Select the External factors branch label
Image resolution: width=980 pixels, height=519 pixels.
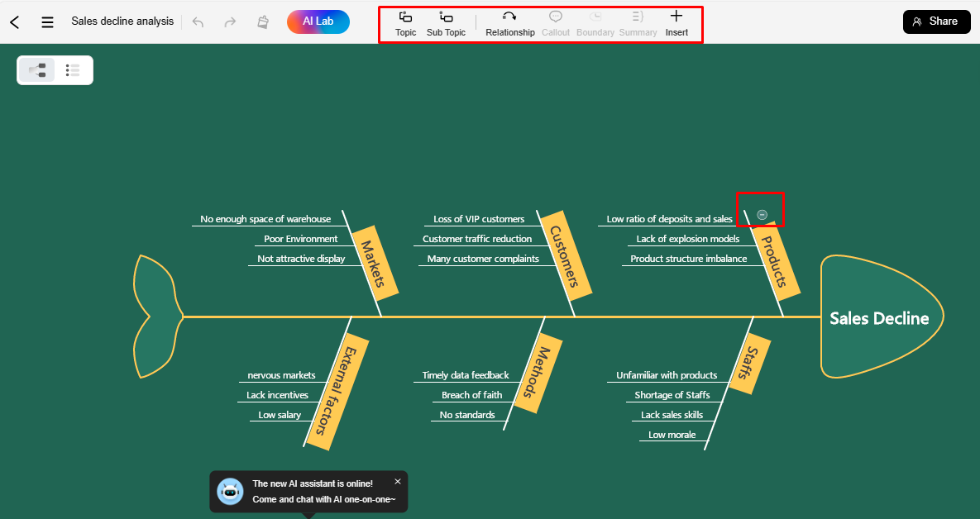click(337, 391)
